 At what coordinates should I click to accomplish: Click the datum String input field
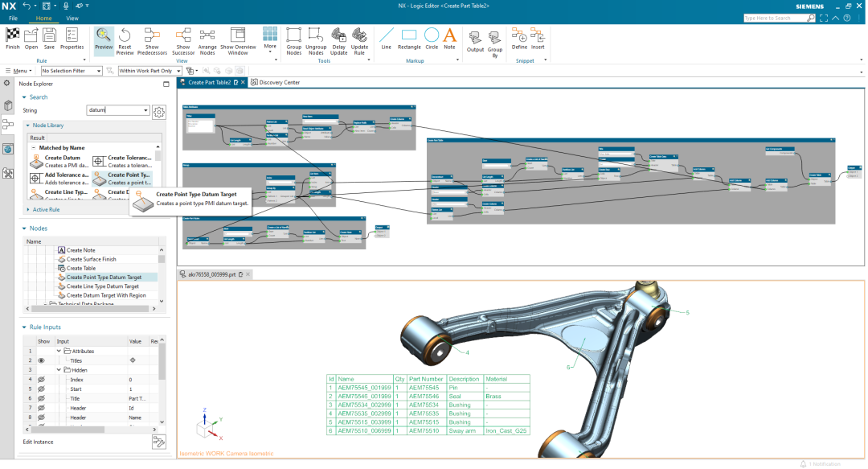click(114, 110)
